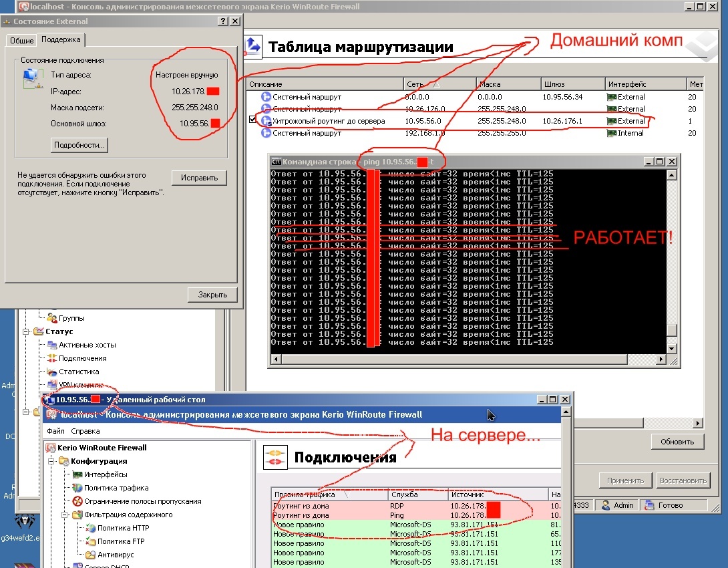This screenshot has height=568, width=728.
Task: Select Группы in the left tree
Action: pyautogui.click(x=71, y=318)
